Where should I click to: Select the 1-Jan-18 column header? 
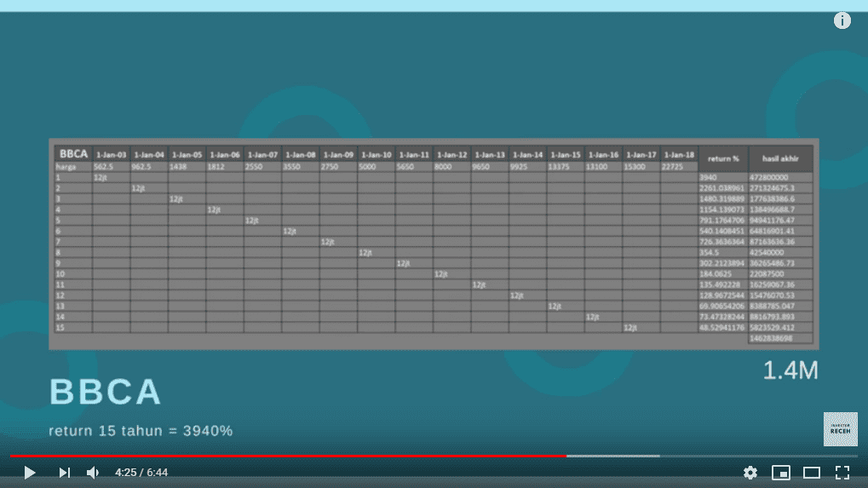(679, 155)
